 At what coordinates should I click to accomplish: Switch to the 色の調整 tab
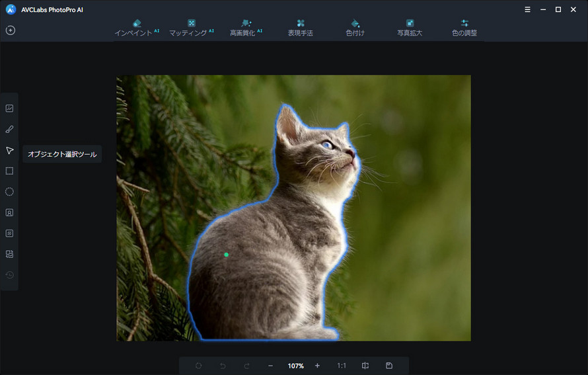464,28
